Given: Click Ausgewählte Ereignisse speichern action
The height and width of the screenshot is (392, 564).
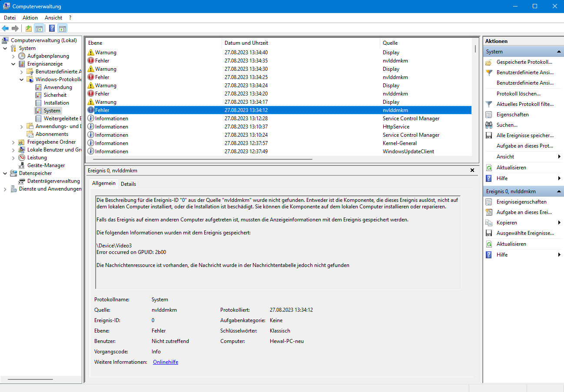Looking at the screenshot, I should (x=525, y=233).
